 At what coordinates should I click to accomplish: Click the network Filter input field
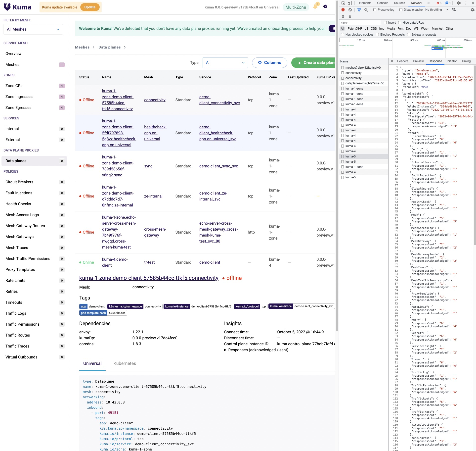click(x=360, y=23)
